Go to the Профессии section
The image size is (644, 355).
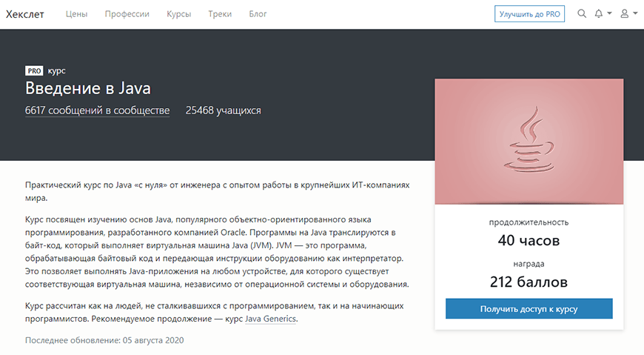[x=127, y=14]
